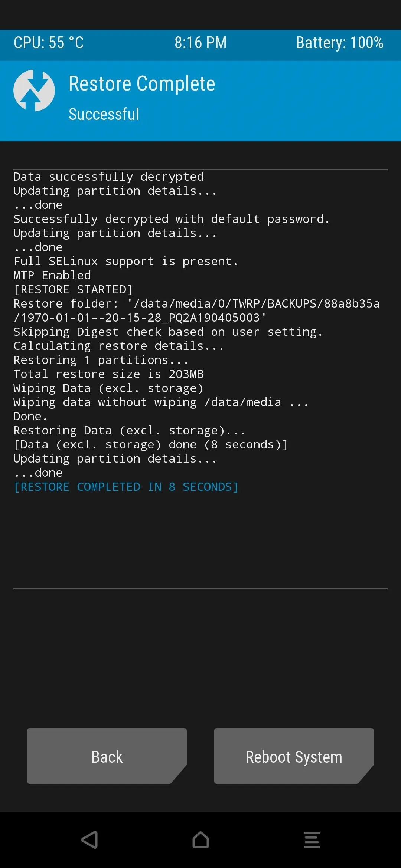Tap the Battery 100% indicator
This screenshot has width=401, height=868.
pos(340,43)
